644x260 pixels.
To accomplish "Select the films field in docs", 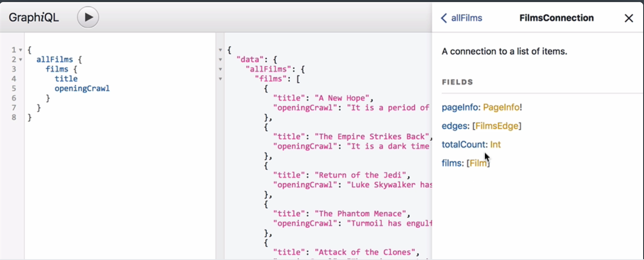I will click(x=451, y=163).
